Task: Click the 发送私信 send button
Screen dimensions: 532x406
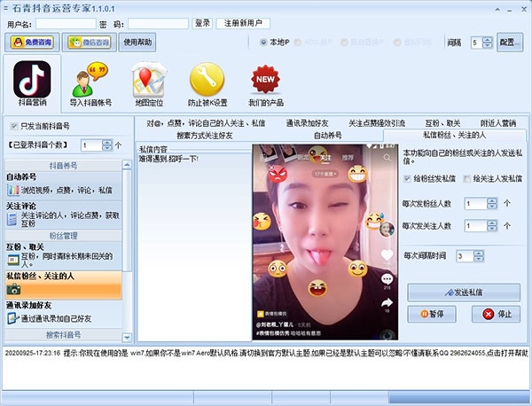Action: pos(464,292)
